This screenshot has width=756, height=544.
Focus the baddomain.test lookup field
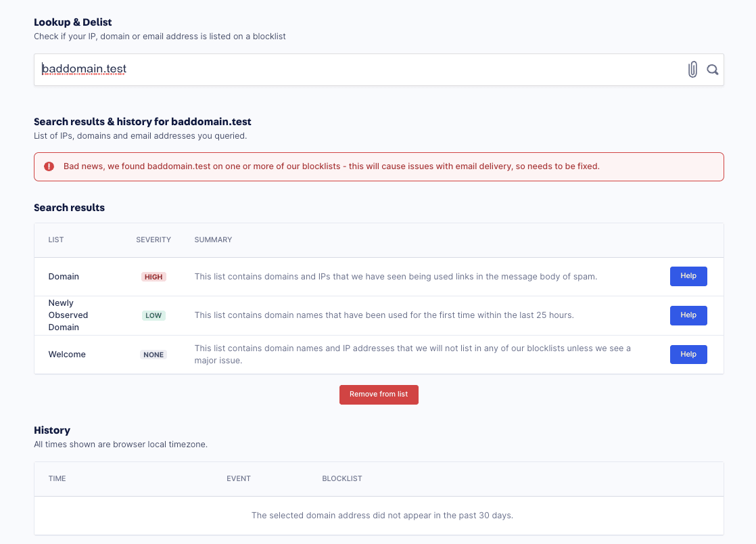click(379, 70)
